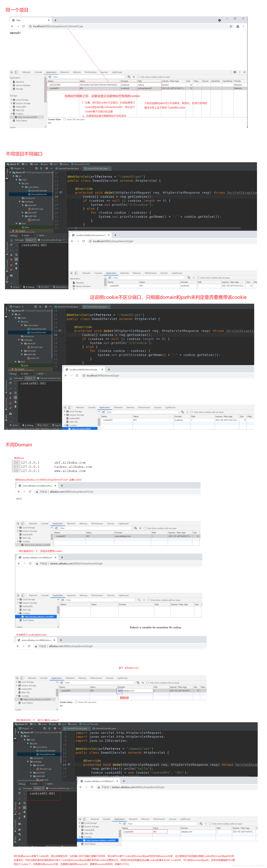Stop debug session in IDE with localhost:8080/zzhua/demo02/get browser
This screenshot has height=868, width=267.
tap(11, 260)
